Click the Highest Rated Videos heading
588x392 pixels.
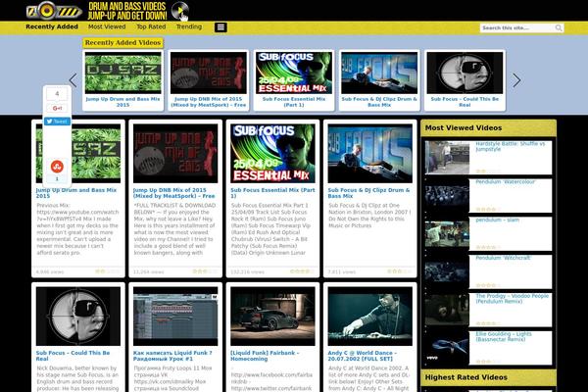(x=466, y=377)
